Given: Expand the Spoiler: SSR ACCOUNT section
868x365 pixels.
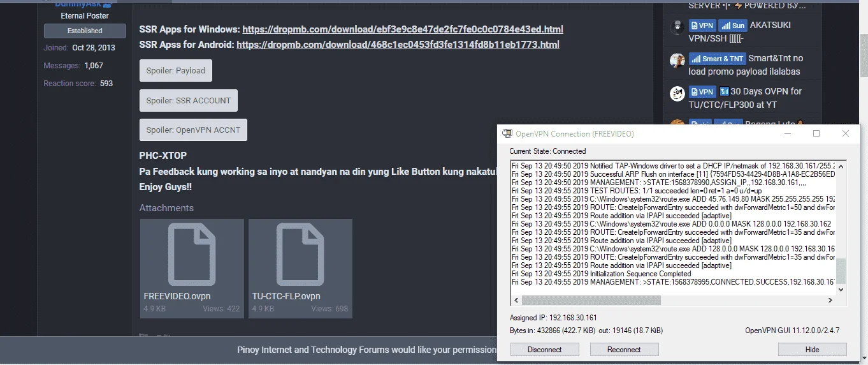Looking at the screenshot, I should [189, 100].
